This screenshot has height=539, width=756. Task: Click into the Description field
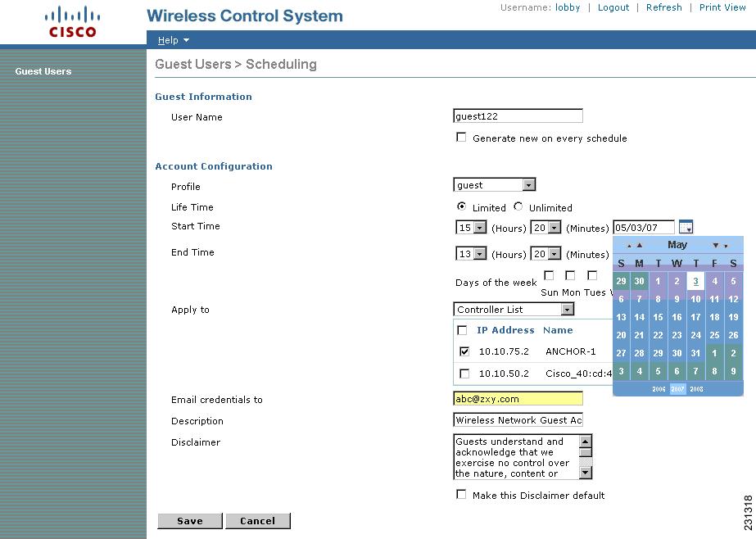[x=518, y=420]
